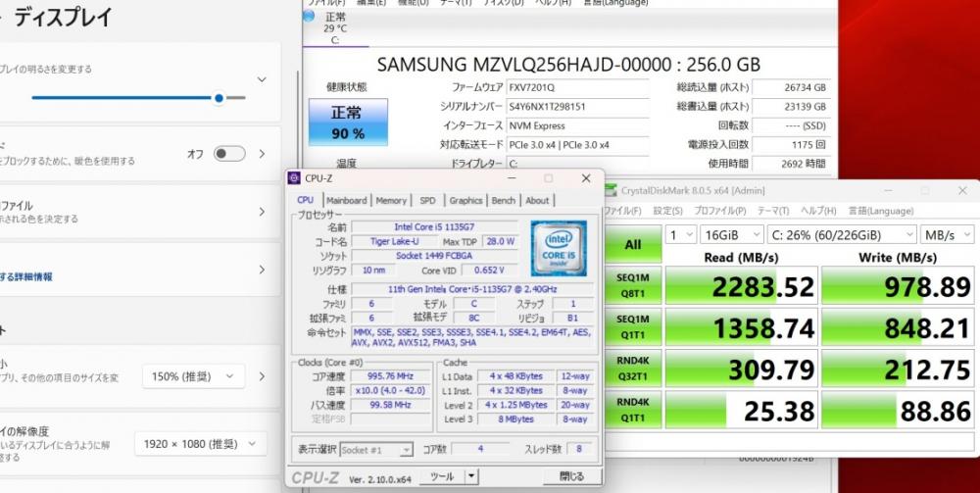
Task: Open night light settings chevron
Action: [262, 154]
